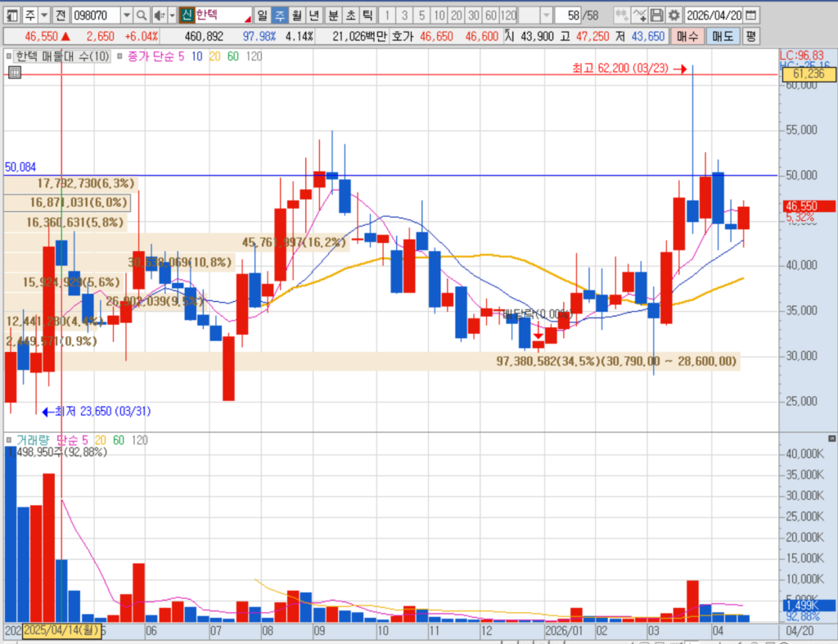
Task: Close the volume panel with its X button
Action: click(x=831, y=439)
